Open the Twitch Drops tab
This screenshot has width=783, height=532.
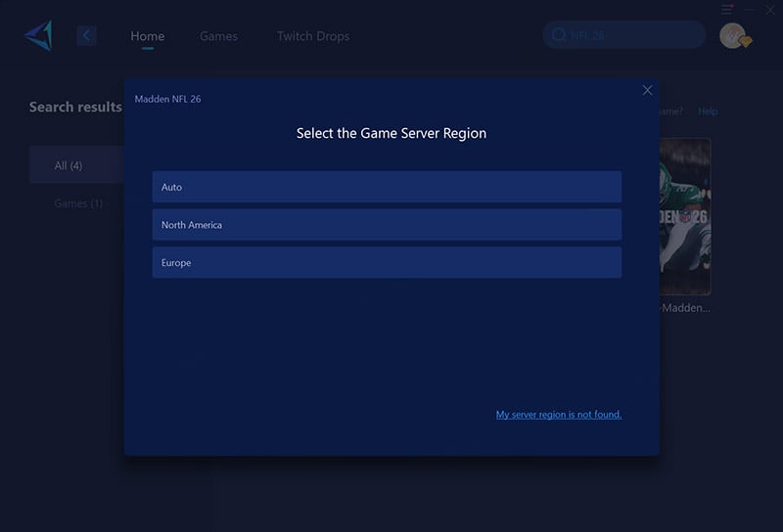tap(313, 36)
